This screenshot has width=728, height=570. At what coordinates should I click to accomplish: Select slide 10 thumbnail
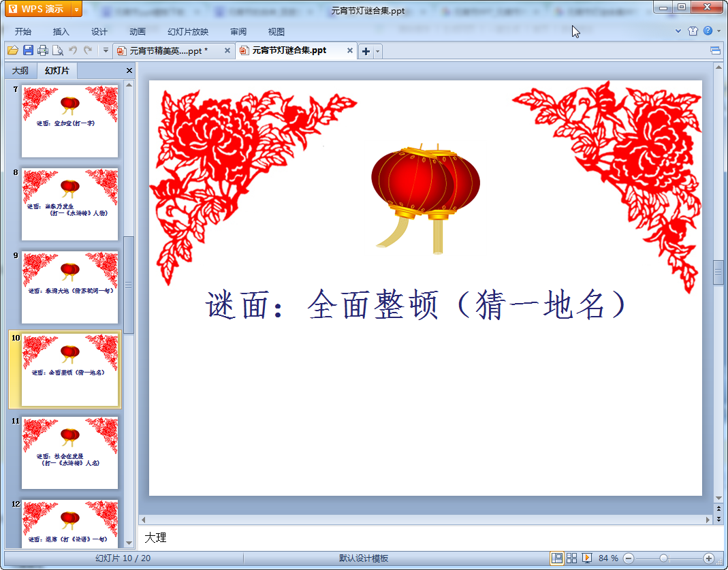click(x=69, y=370)
